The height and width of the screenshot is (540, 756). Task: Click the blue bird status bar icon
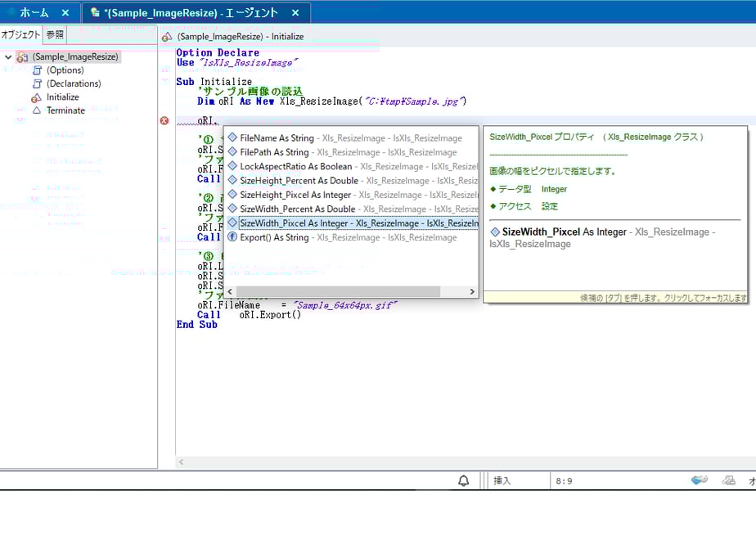tap(699, 479)
